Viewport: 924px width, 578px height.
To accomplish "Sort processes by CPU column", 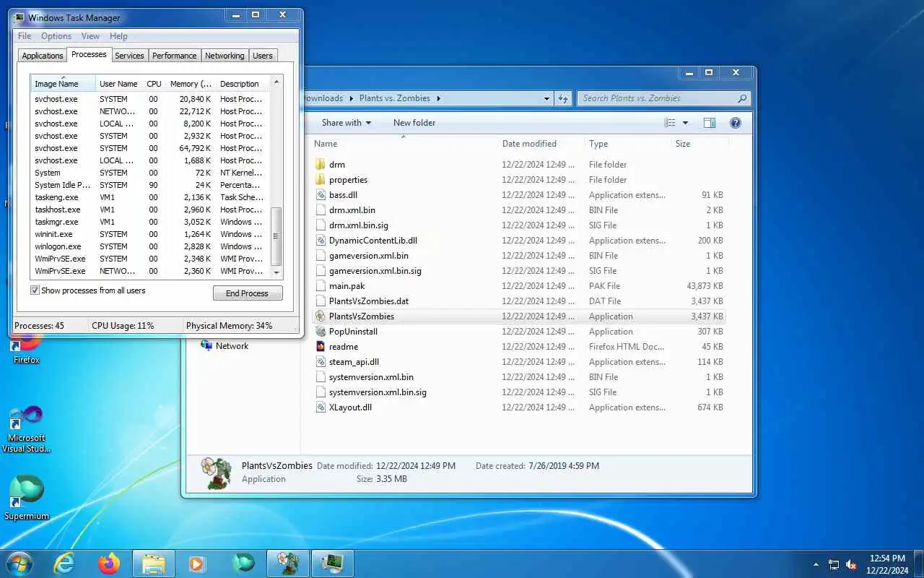I will click(154, 84).
